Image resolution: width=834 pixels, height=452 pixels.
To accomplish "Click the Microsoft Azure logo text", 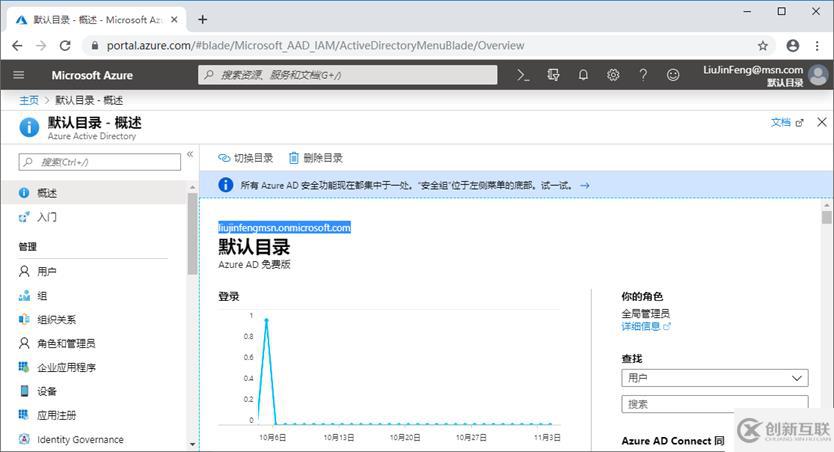I will click(x=92, y=75).
